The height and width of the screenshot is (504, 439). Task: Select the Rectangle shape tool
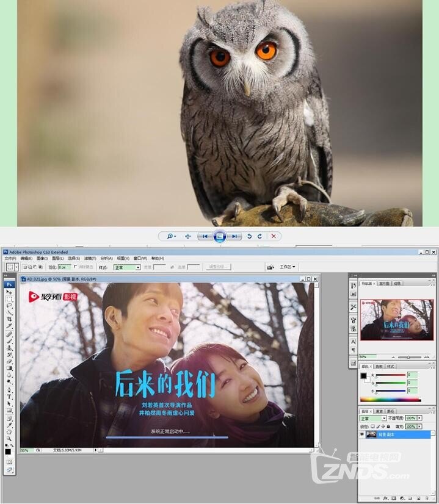pyautogui.click(x=9, y=411)
